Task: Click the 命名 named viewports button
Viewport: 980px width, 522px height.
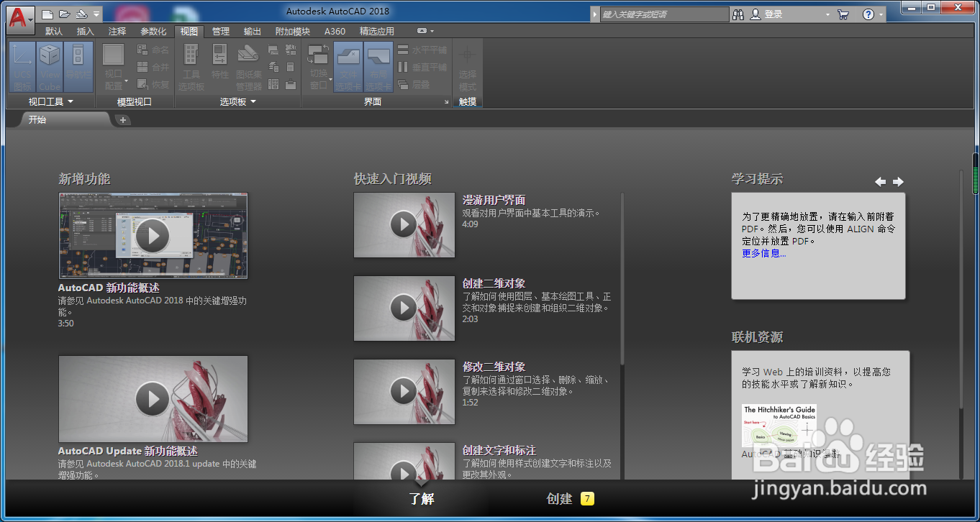Action: click(x=153, y=50)
